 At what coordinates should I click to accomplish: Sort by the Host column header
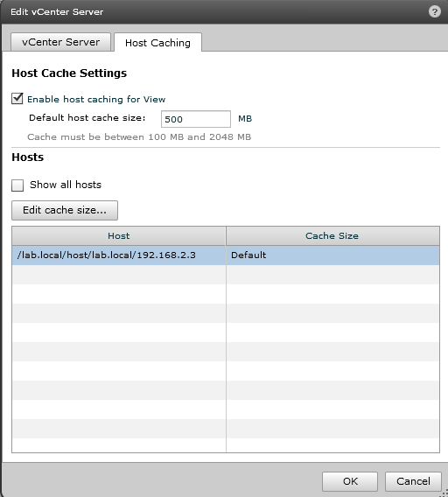(x=119, y=236)
